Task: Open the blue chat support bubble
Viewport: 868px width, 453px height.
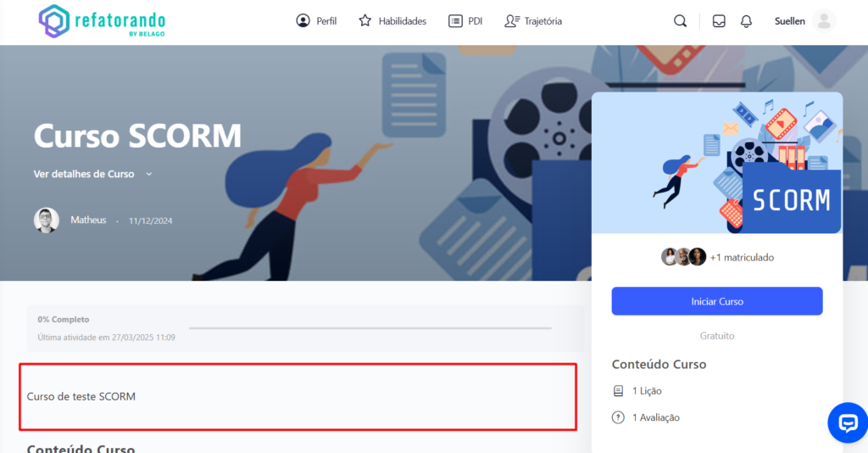Action: pos(847,423)
